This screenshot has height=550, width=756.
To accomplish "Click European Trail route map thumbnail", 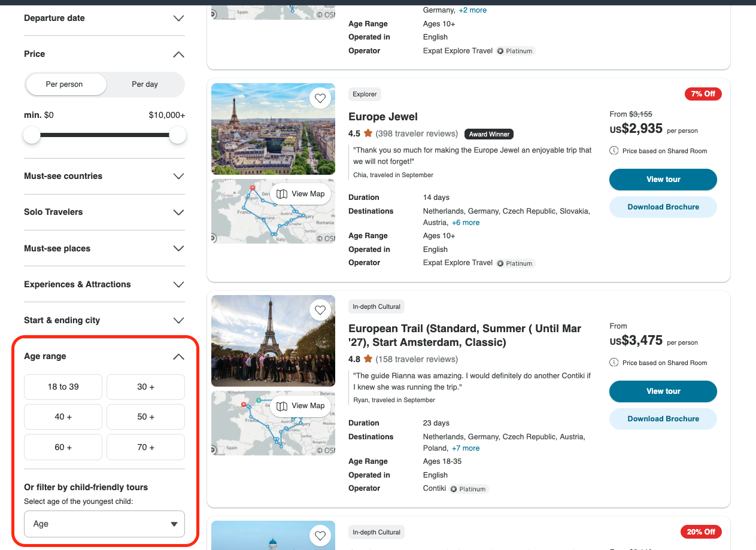I will [x=273, y=423].
